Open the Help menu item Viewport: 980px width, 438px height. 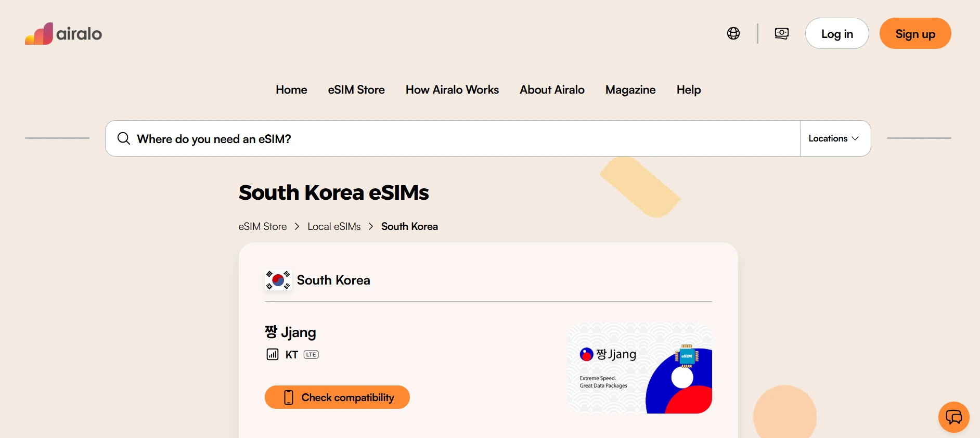[x=689, y=89]
